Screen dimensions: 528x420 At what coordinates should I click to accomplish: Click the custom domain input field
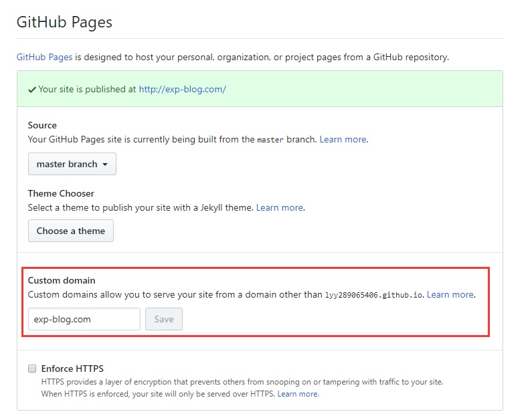84,319
